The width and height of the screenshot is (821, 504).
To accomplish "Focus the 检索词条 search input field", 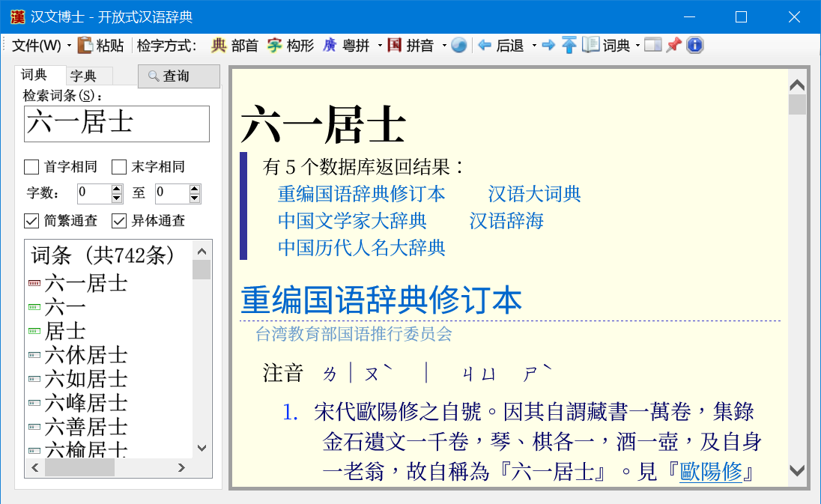I will [x=117, y=124].
